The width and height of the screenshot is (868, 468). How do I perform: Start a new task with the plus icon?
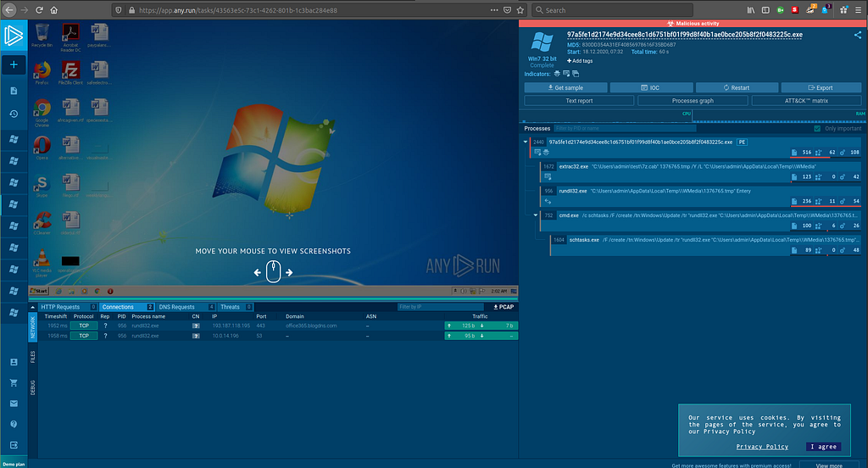[x=14, y=64]
